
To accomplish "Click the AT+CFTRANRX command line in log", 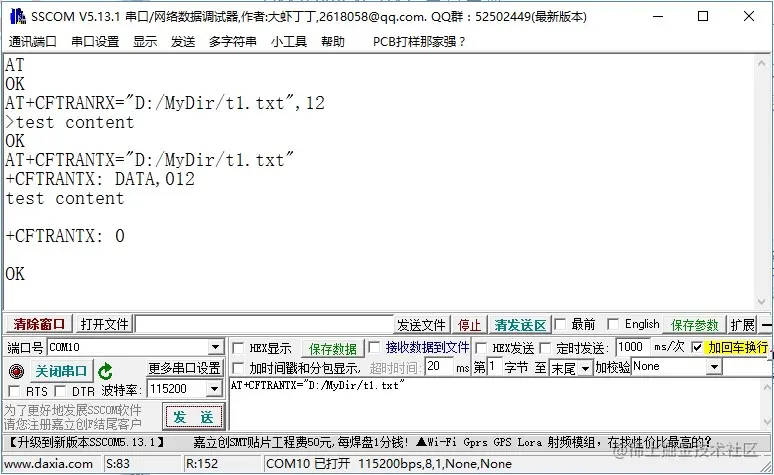I will [x=165, y=103].
